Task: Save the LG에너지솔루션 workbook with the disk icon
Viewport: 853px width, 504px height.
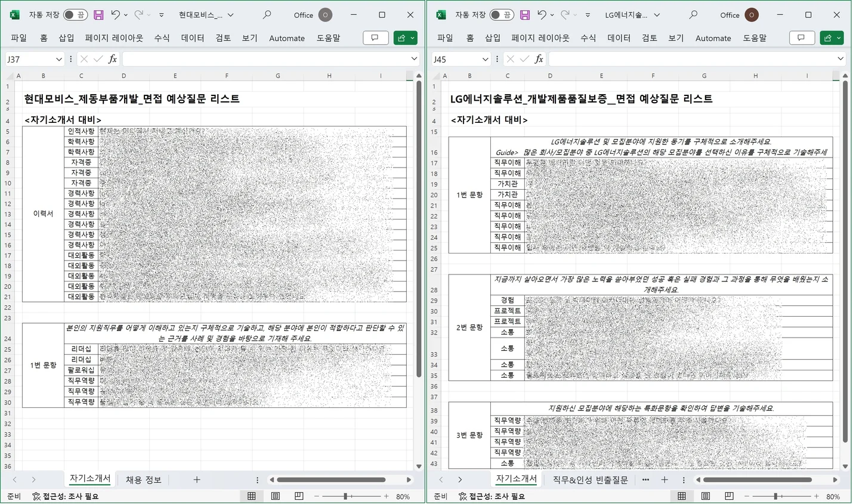Action: click(x=525, y=15)
